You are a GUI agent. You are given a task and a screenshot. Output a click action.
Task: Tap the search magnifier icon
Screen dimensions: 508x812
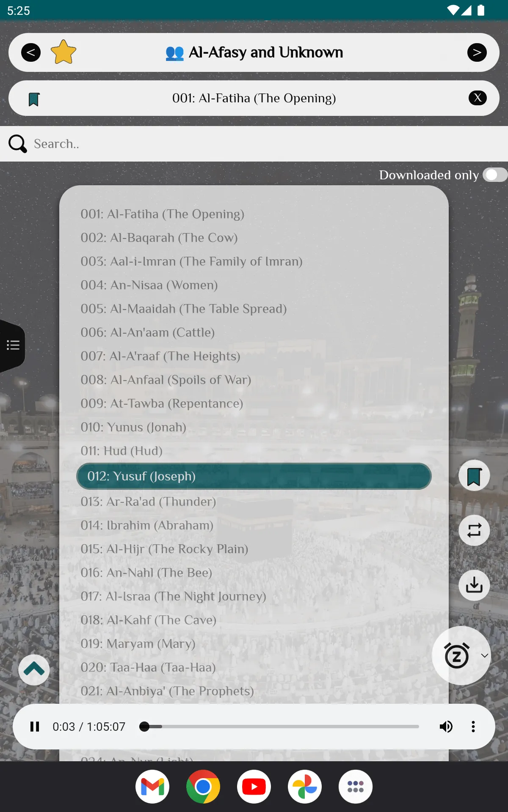[18, 144]
